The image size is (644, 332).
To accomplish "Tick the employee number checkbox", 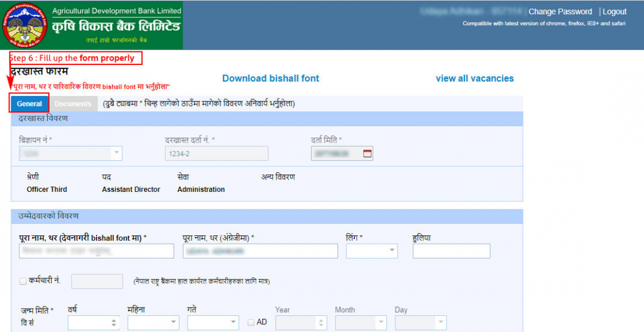I will [x=23, y=281].
